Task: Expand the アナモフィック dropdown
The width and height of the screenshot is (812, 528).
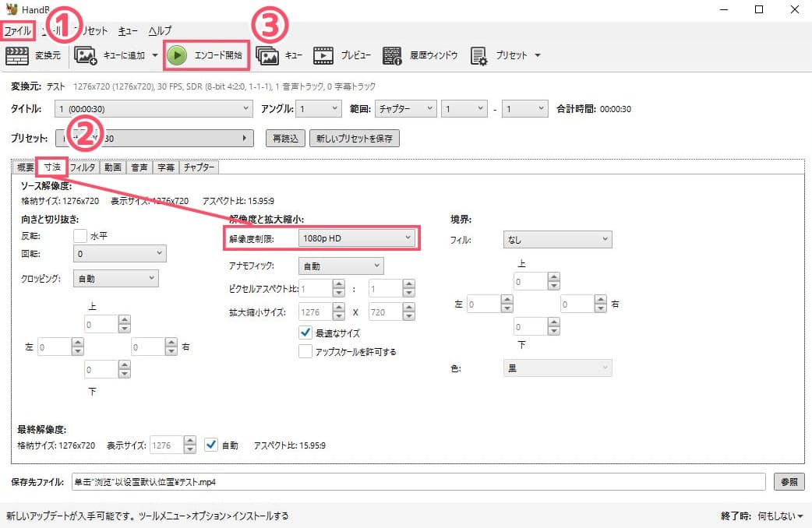Action: coord(341,266)
